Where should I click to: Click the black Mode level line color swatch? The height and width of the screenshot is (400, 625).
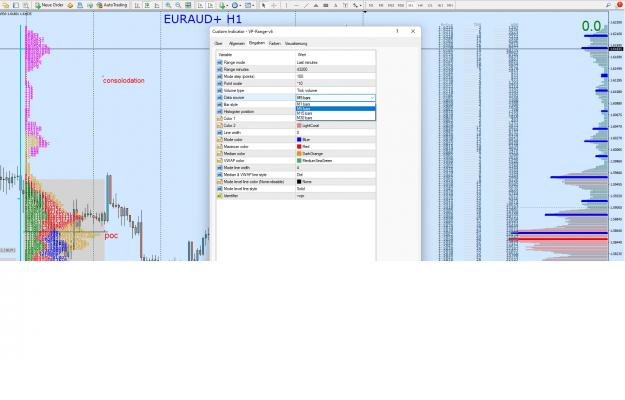pos(299,182)
